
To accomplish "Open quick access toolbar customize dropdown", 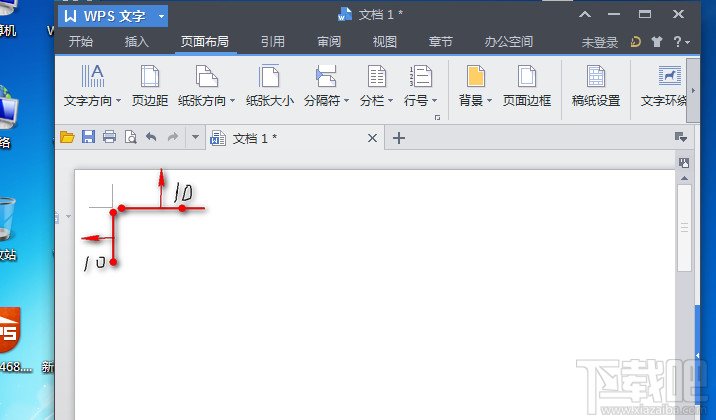I will click(195, 137).
